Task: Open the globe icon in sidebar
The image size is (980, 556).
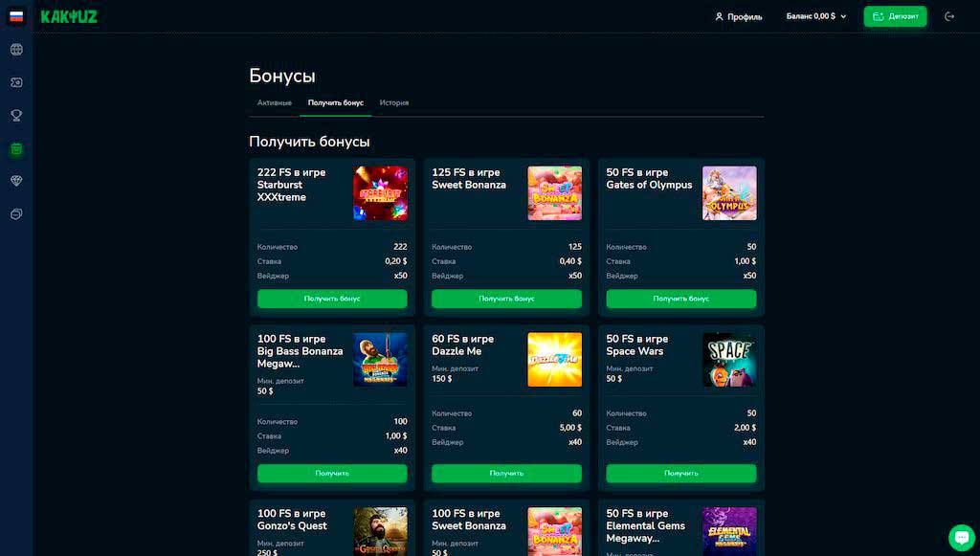Action: (x=16, y=50)
